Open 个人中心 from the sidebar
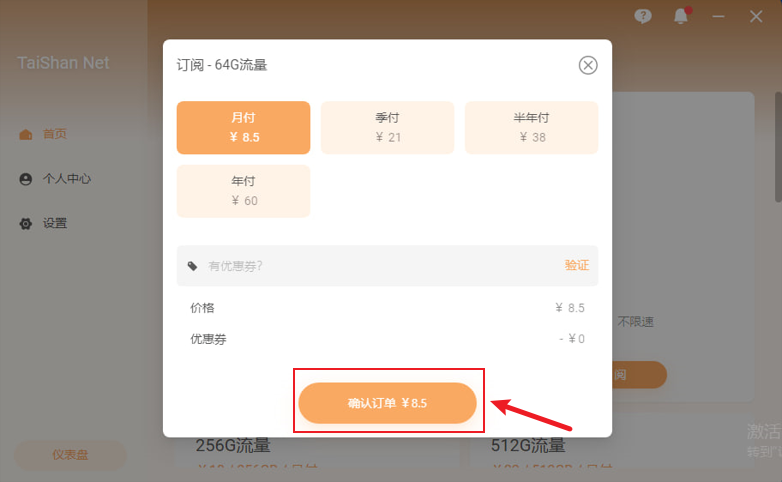Screen dimensions: 782x482 click(66, 179)
